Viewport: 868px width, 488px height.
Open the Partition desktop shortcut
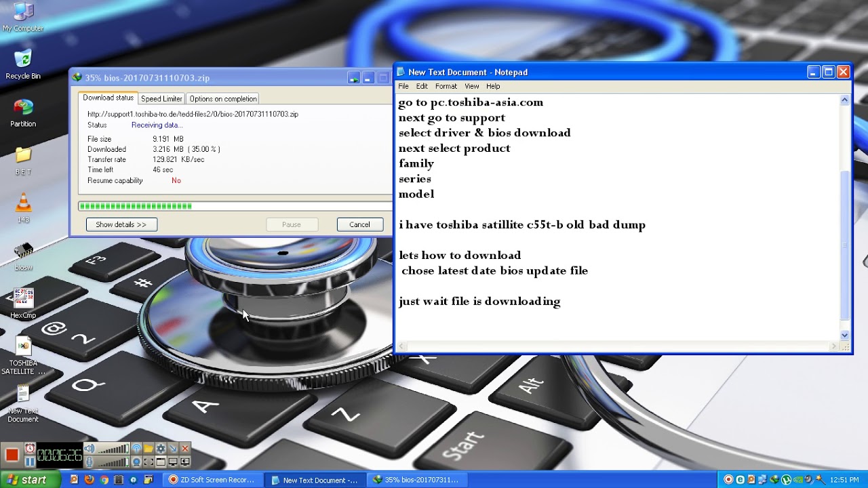[23, 113]
